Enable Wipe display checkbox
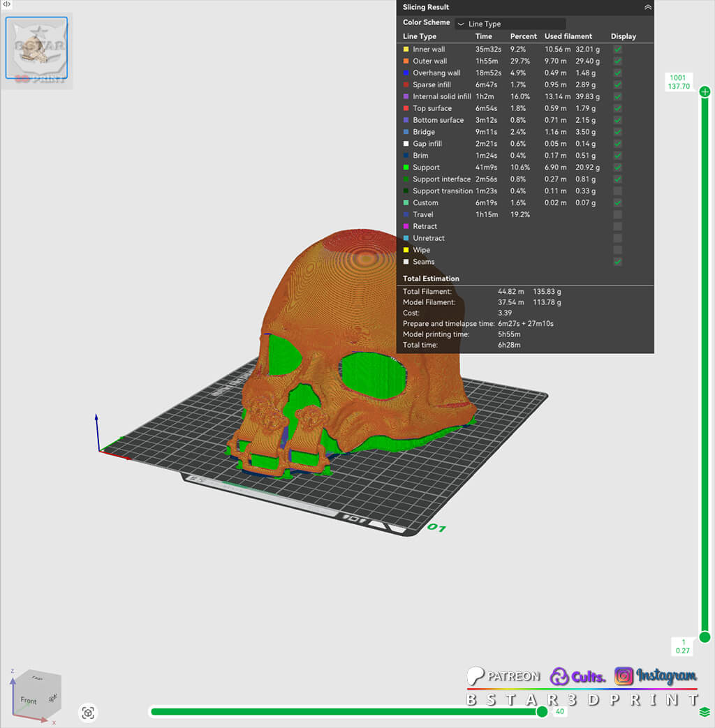The height and width of the screenshot is (728, 715). tap(617, 250)
